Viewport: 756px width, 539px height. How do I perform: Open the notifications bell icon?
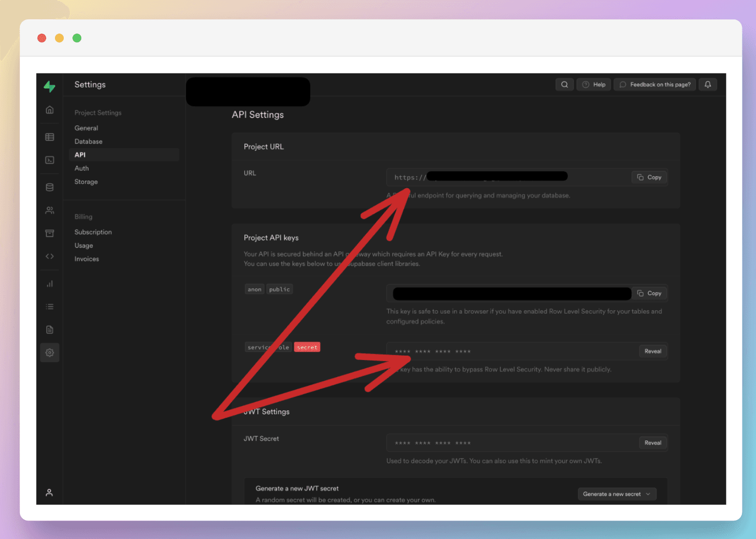(x=708, y=85)
